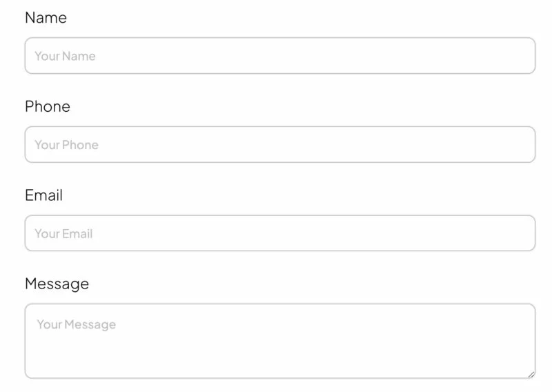The width and height of the screenshot is (552, 392).
Task: Click the "Your Message" placeholder text
Action: tap(76, 324)
